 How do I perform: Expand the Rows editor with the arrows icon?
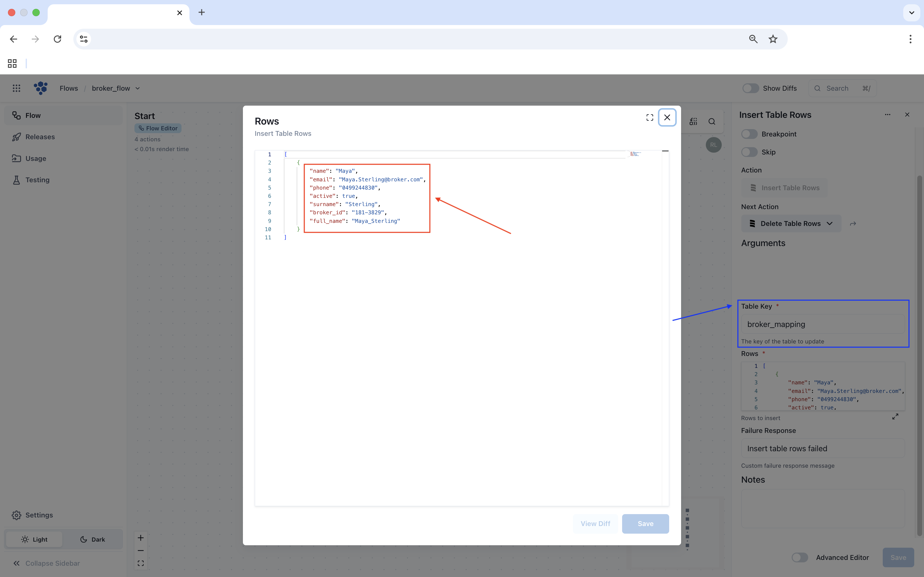[x=895, y=416]
